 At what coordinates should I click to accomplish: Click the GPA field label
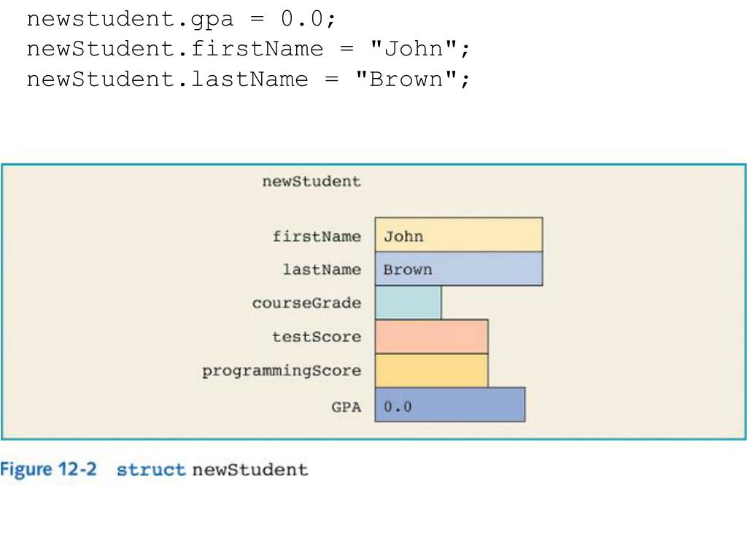tap(347, 407)
